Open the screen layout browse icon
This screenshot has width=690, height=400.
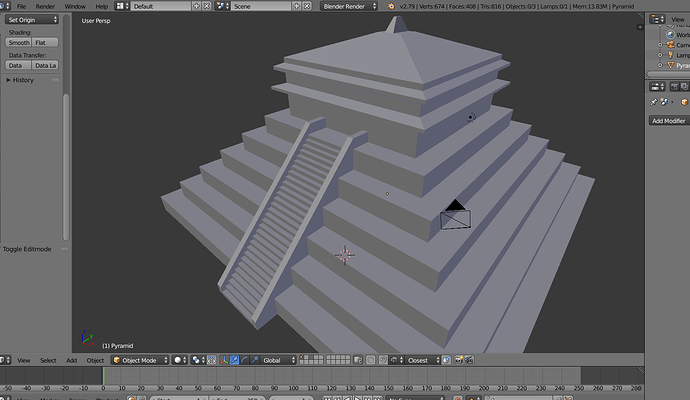[122, 6]
